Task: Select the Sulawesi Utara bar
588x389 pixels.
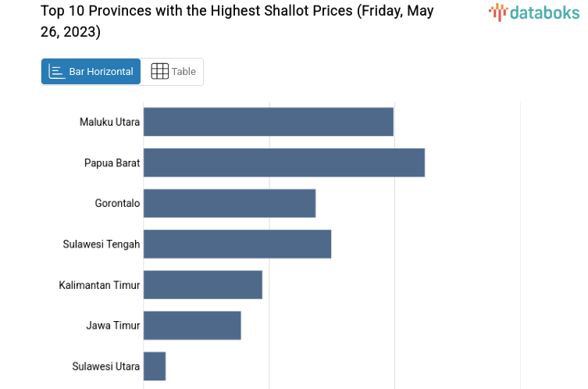Action: pos(155,366)
